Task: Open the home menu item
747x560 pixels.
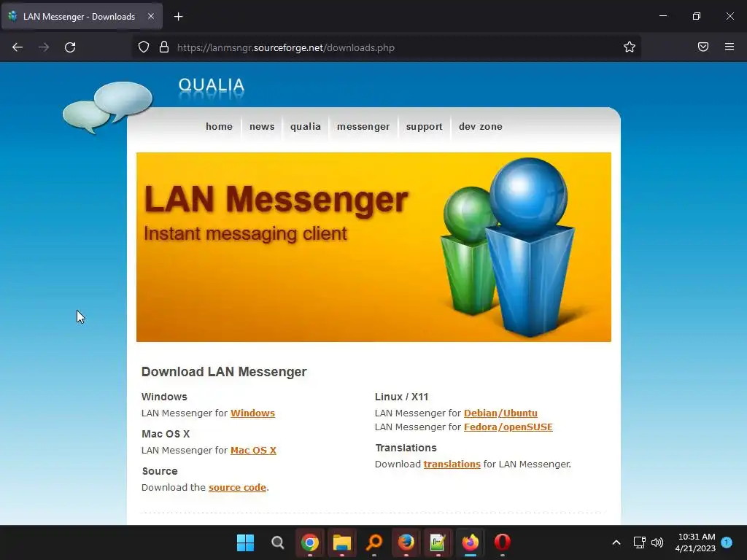Action: pos(219,127)
